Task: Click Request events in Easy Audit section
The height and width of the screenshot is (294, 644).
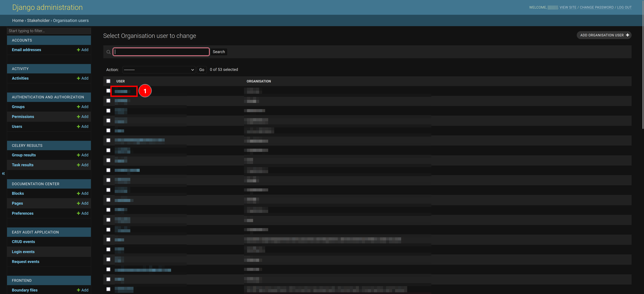Action: pos(25,261)
